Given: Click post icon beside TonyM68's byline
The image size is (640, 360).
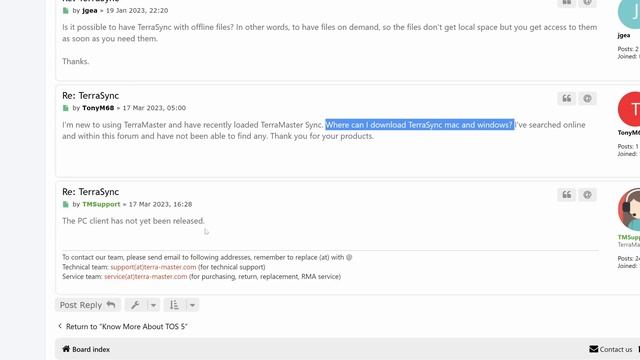Looking at the screenshot, I should click(x=66, y=108).
